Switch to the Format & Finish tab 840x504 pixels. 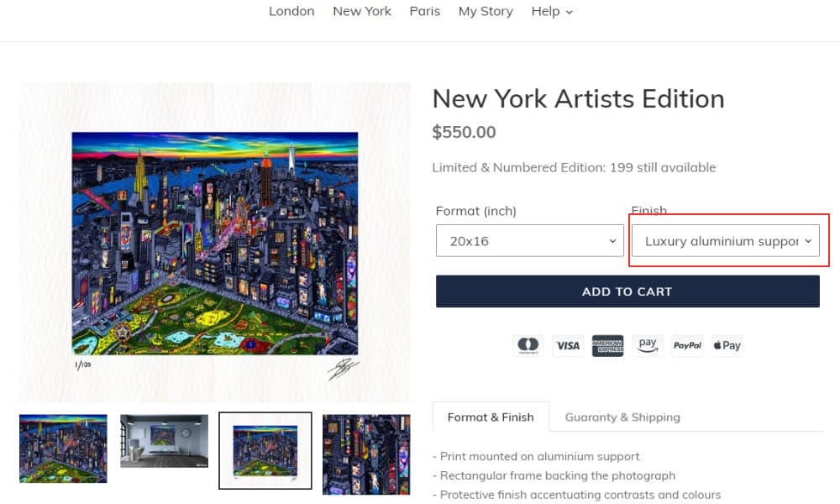[x=491, y=417]
